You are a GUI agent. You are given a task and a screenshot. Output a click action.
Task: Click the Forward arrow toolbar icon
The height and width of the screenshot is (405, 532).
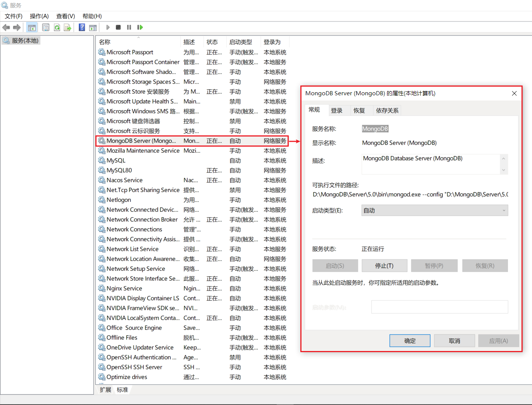click(17, 27)
